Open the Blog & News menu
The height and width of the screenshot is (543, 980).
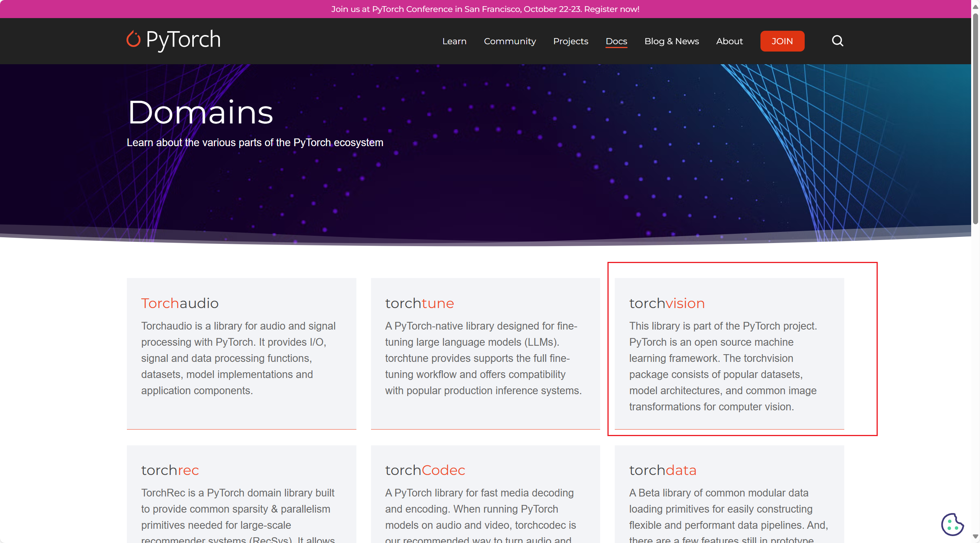(671, 41)
